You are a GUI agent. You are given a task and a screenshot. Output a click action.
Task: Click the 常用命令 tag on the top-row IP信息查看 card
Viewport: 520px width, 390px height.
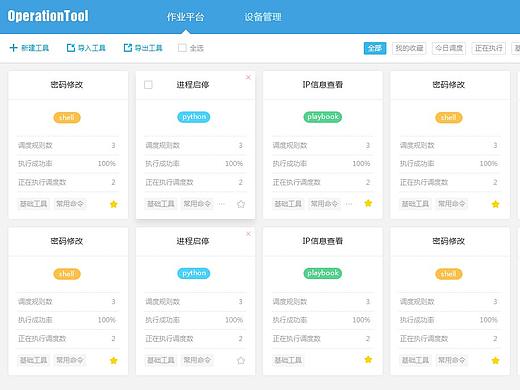(324, 204)
